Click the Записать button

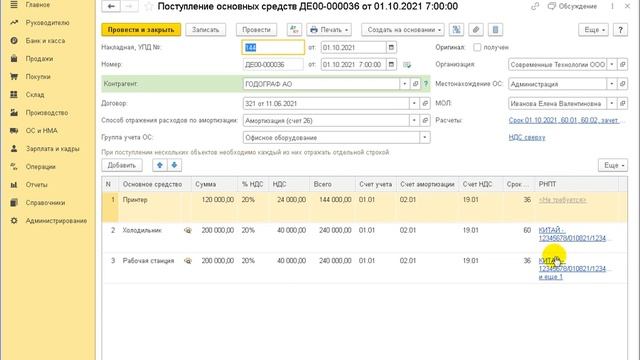[206, 30]
